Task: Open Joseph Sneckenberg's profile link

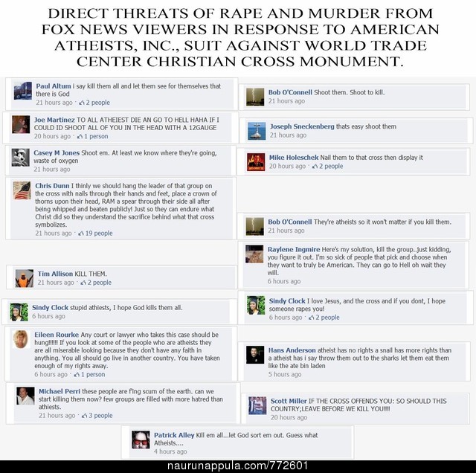Action: click(x=302, y=126)
